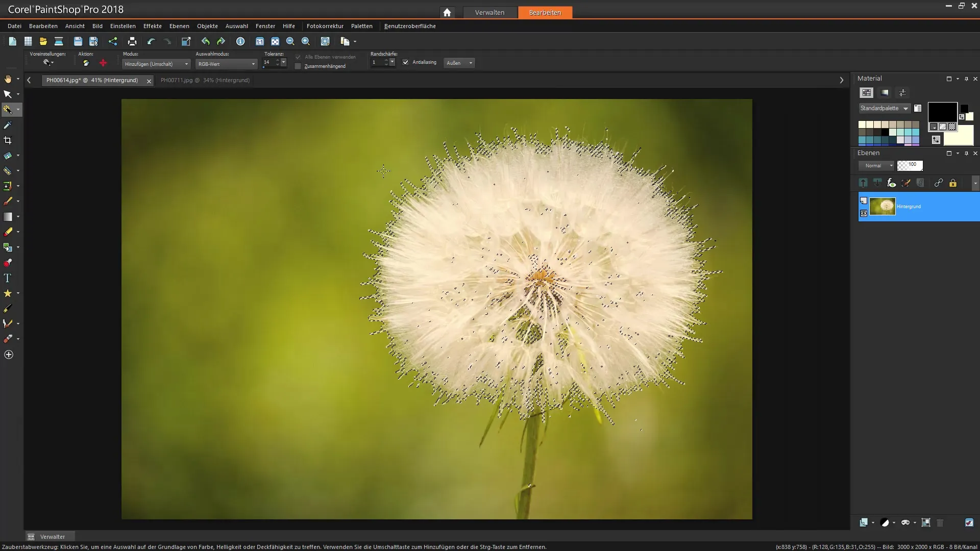Viewport: 980px width, 551px height.
Task: Switch to PH00711.jpg document tab
Action: click(205, 80)
